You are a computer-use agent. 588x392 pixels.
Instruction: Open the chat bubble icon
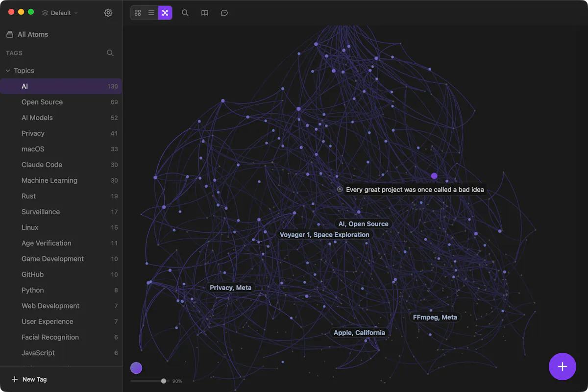(224, 13)
